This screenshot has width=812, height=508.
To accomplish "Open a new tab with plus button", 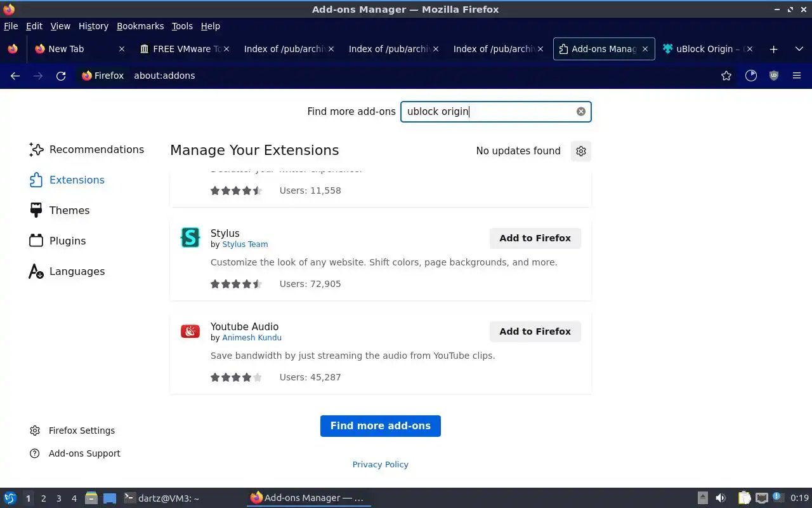I will click(773, 49).
